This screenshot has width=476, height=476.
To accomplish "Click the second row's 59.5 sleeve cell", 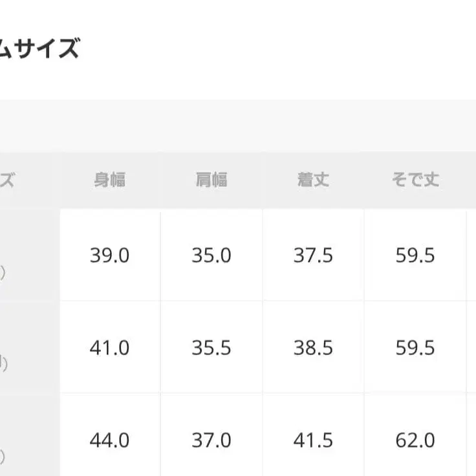I will tap(415, 348).
